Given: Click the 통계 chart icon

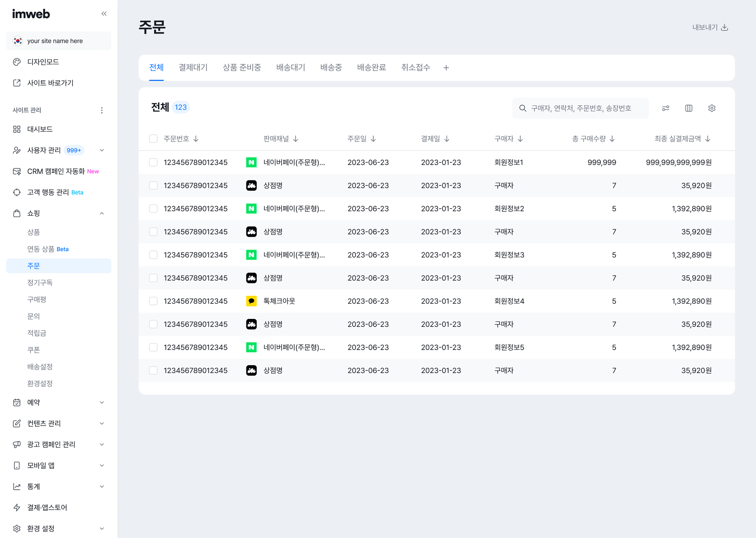Looking at the screenshot, I should (17, 487).
